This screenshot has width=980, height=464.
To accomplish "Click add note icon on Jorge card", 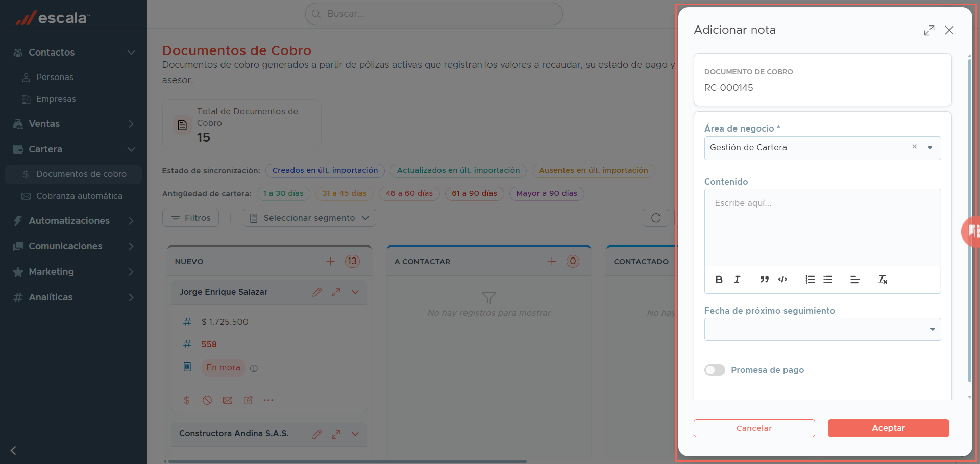I will [248, 400].
